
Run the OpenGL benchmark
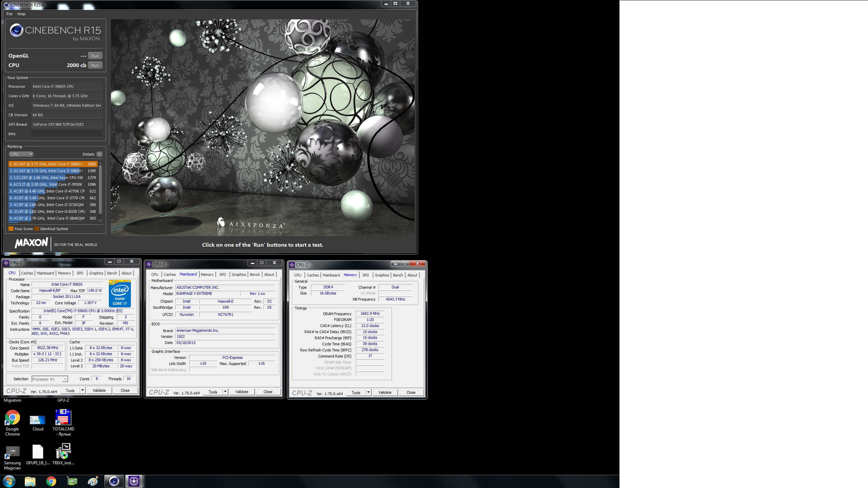coord(95,56)
